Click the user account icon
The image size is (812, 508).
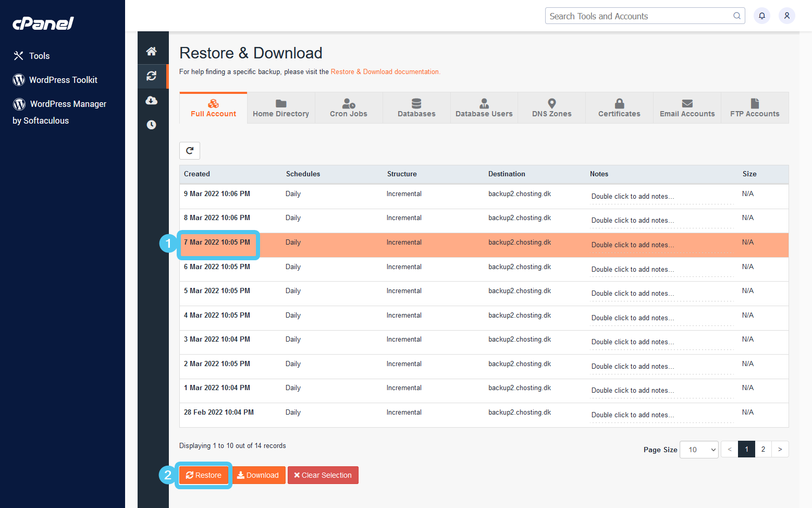[787, 16]
